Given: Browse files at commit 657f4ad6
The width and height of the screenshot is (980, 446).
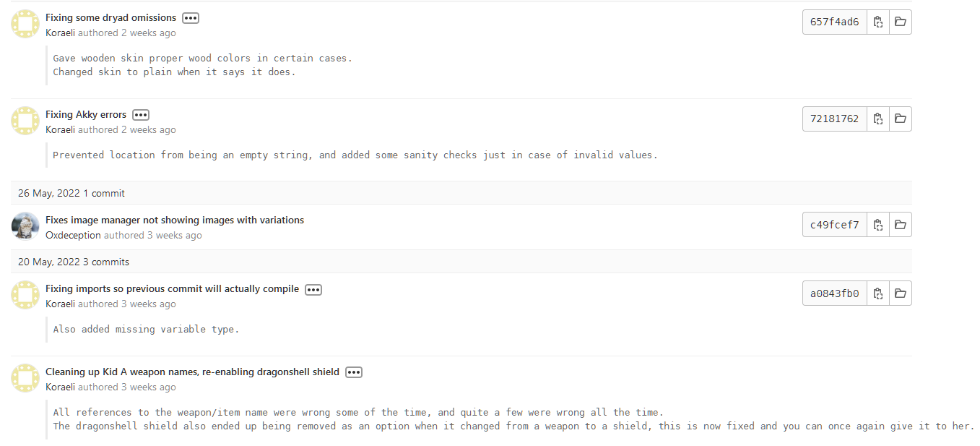Looking at the screenshot, I should click(x=900, y=22).
